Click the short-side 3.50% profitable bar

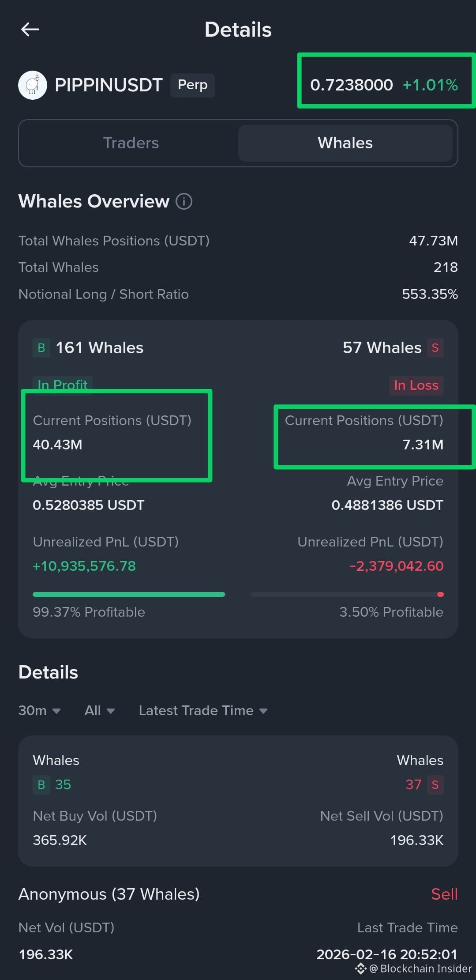(x=347, y=594)
